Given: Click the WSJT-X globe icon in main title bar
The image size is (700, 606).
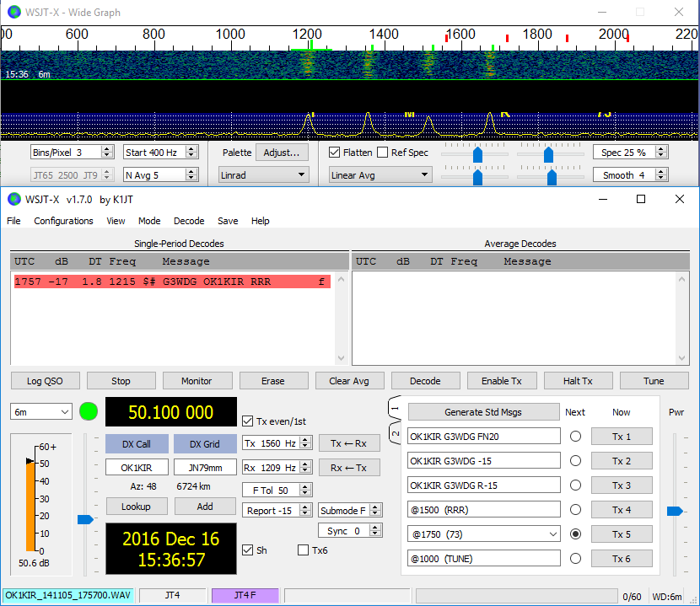Looking at the screenshot, I should click(13, 199).
